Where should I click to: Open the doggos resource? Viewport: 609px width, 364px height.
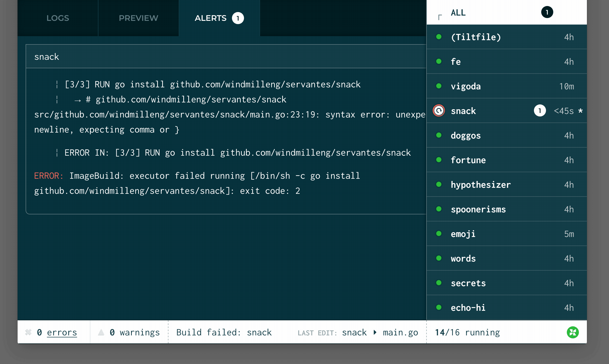pos(507,135)
